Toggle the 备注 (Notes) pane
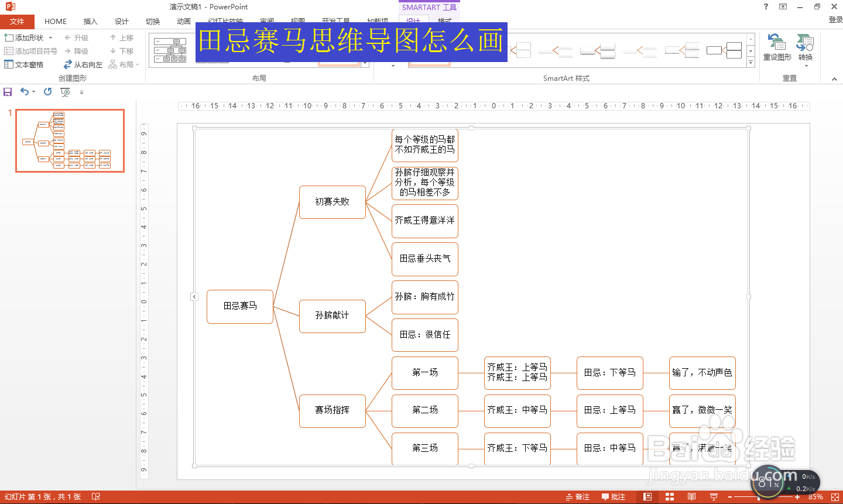Screen dimensions: 843x504 point(577,496)
